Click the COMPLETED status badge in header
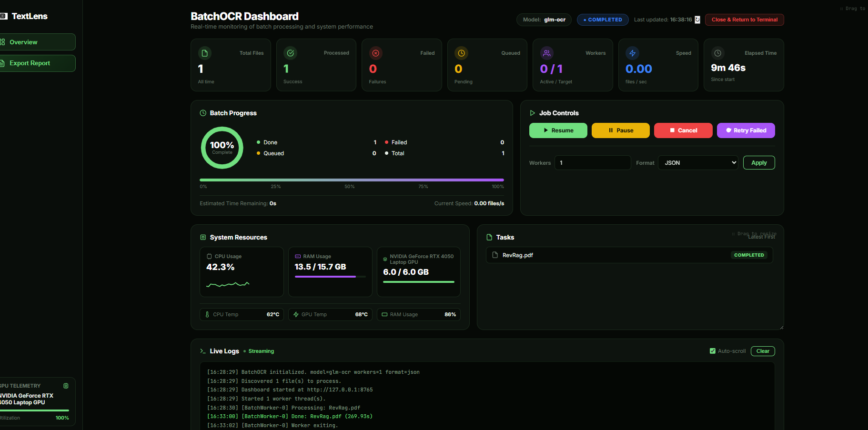Screen dimensions: 868x430 (603, 20)
